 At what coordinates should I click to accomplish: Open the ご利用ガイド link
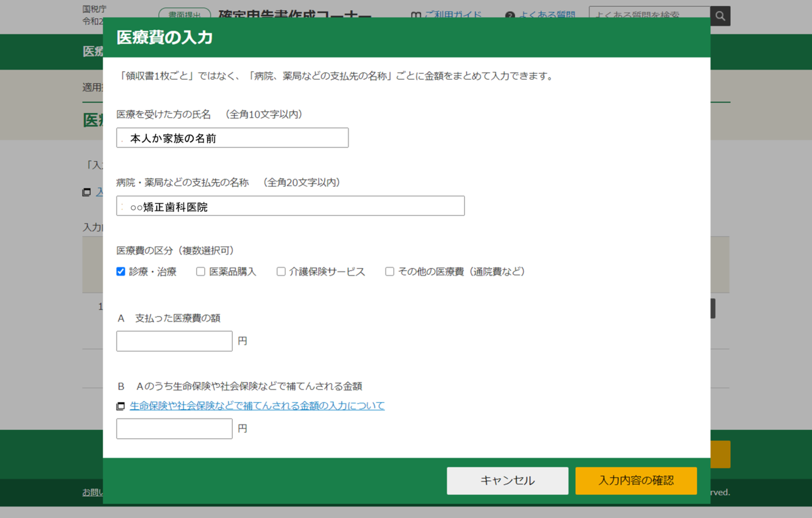(448, 15)
